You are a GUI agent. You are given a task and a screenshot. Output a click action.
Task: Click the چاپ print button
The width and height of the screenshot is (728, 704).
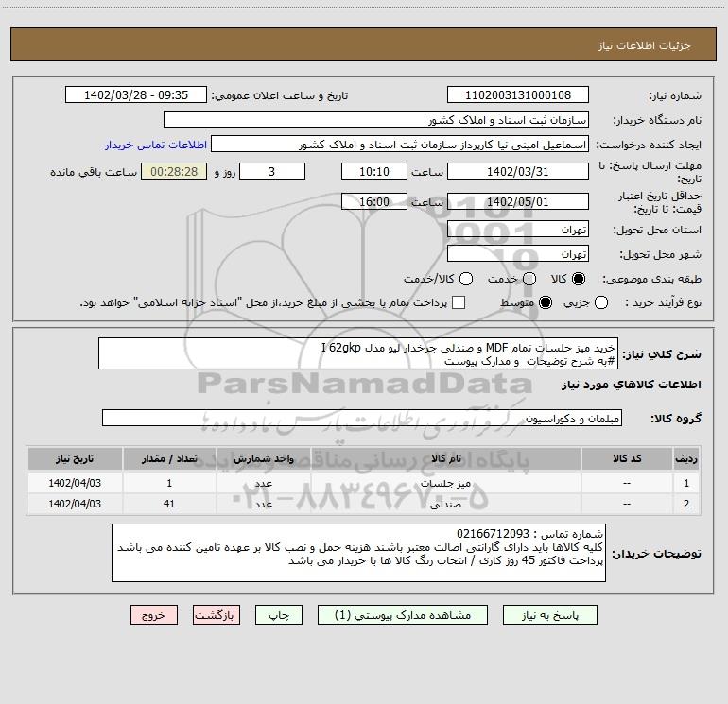279,615
